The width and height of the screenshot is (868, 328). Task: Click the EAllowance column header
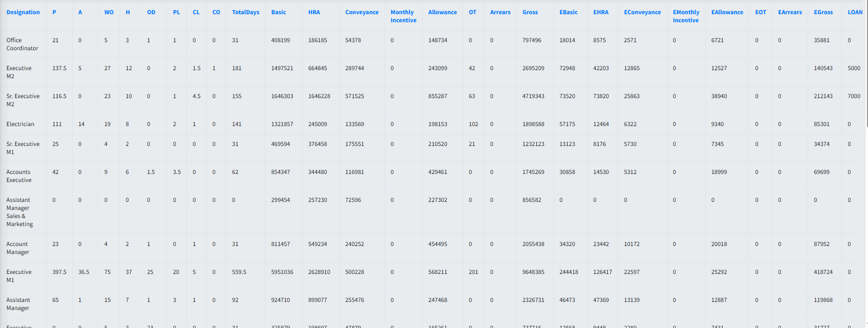[x=727, y=12]
